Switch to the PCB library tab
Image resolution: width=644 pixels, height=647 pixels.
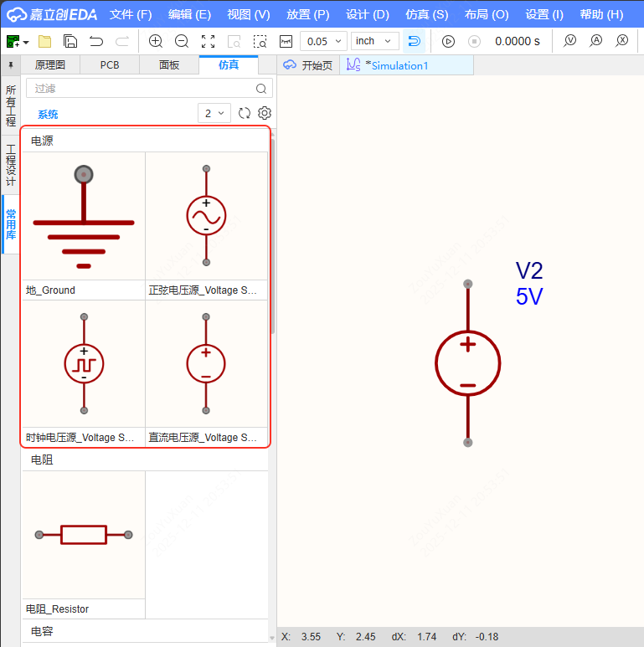point(110,64)
